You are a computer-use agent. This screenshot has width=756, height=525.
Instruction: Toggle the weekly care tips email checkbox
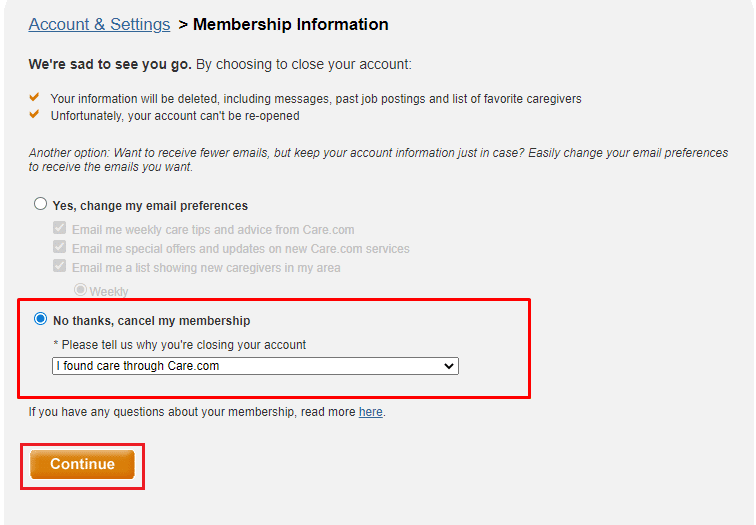coord(59,228)
